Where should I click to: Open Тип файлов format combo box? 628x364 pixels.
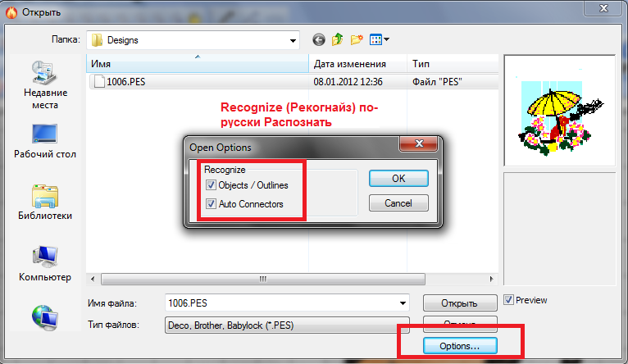(287, 325)
